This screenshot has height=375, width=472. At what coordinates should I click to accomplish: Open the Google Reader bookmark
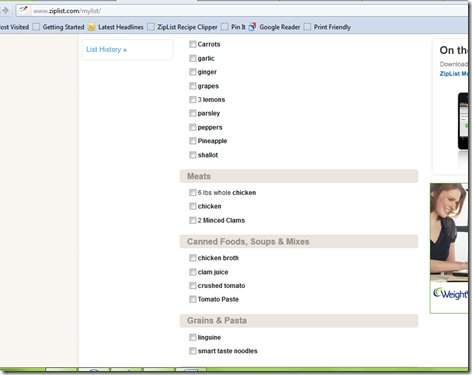click(275, 27)
